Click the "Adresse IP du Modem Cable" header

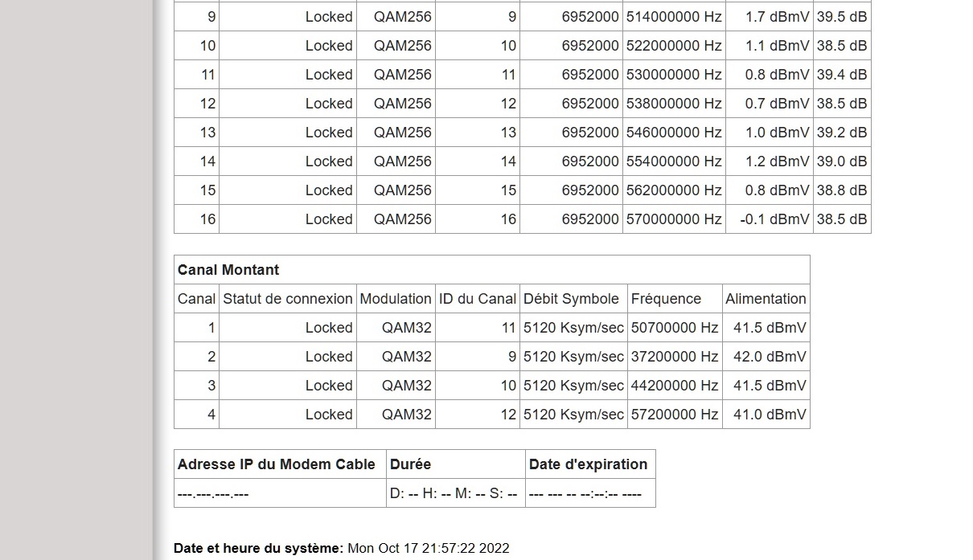277,464
